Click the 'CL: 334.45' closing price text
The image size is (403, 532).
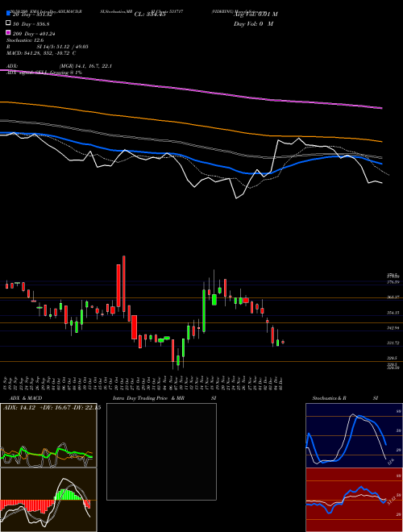(150, 15)
